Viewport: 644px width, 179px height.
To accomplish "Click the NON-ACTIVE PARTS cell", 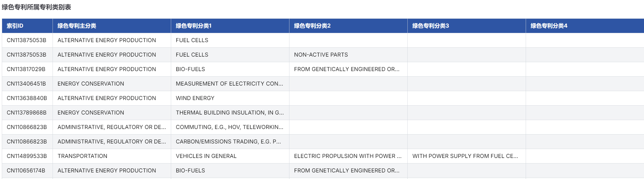I will point(321,55).
